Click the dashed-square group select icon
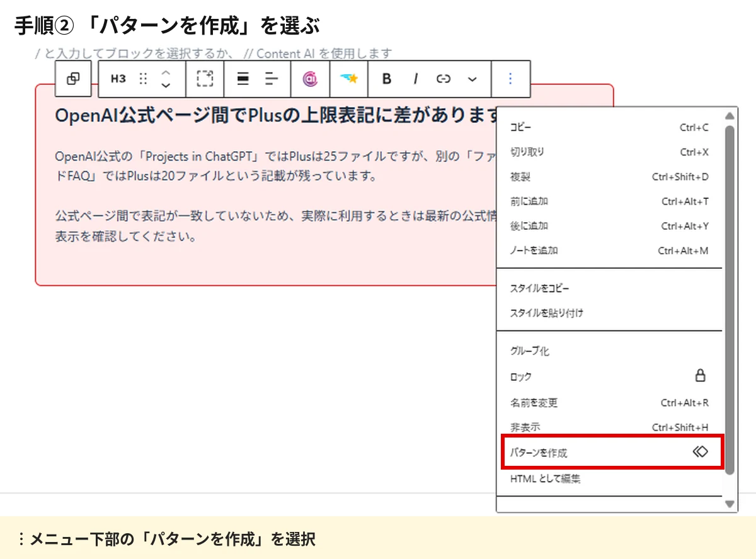Viewport: 756px width, 559px height. click(x=205, y=79)
